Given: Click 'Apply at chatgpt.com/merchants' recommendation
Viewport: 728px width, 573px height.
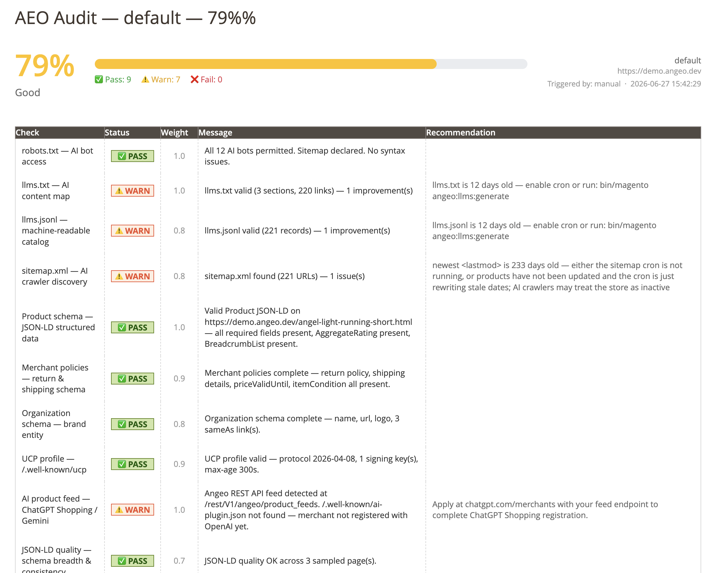Looking at the screenshot, I should pos(545,510).
